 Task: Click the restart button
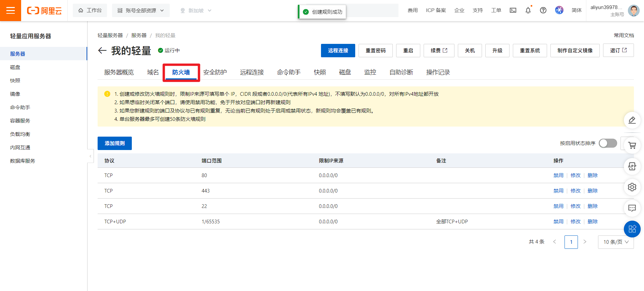[408, 51]
